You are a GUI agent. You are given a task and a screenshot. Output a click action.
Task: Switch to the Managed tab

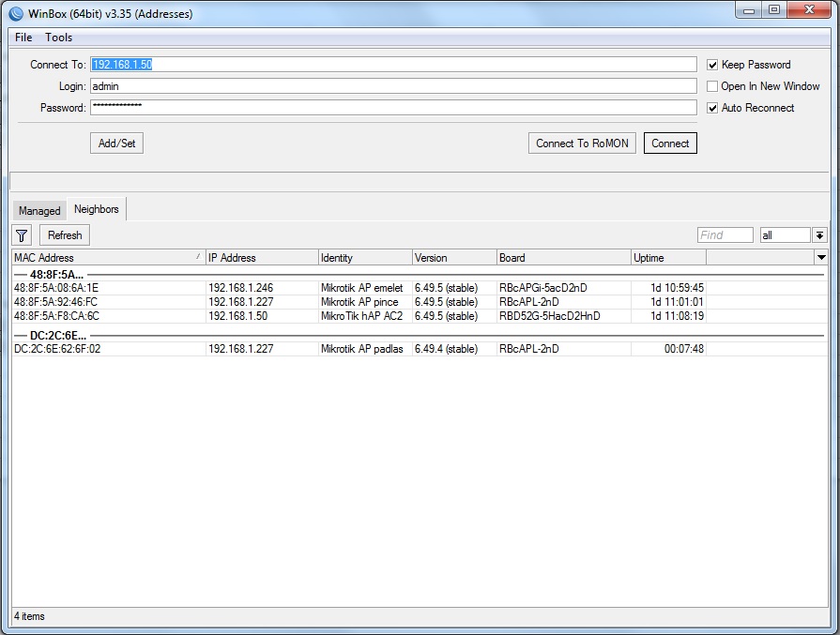pyautogui.click(x=39, y=210)
